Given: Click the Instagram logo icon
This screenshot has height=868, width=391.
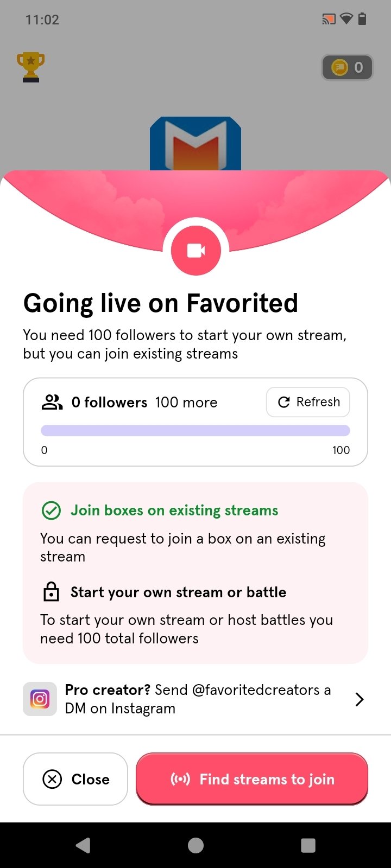Looking at the screenshot, I should (x=40, y=699).
